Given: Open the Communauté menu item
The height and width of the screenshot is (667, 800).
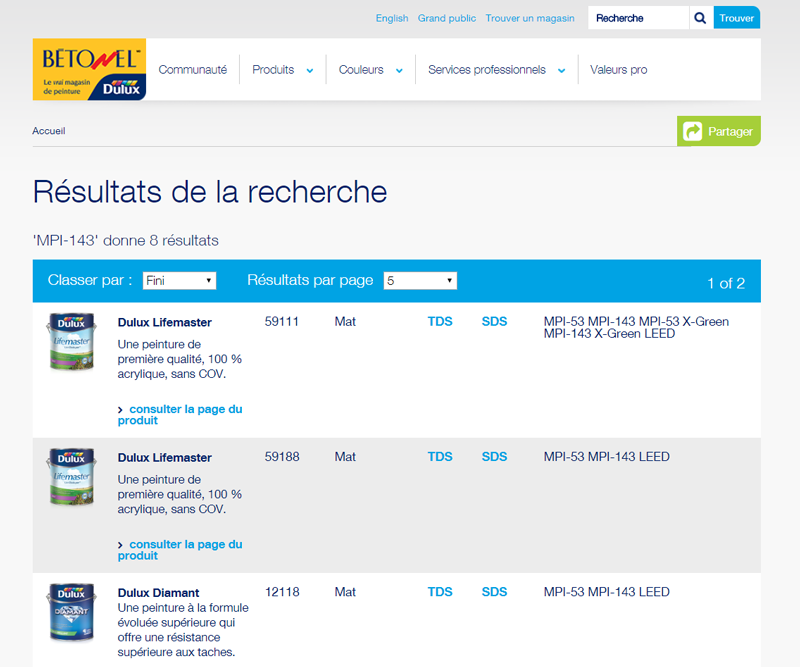Looking at the screenshot, I should tap(192, 69).
